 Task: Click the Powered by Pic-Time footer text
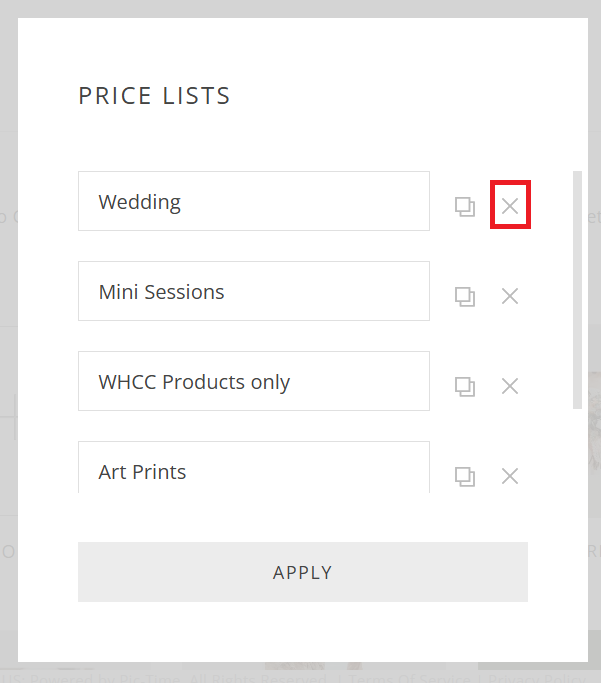(105, 679)
